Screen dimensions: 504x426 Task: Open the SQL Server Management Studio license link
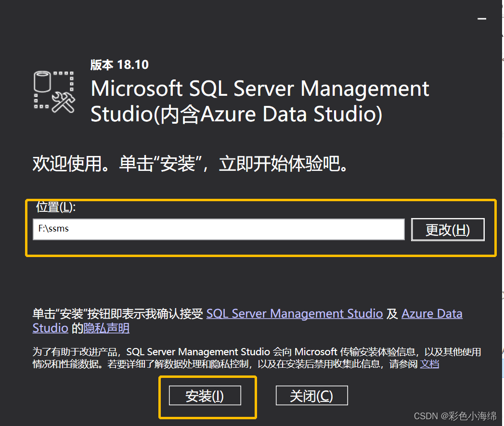coord(295,313)
